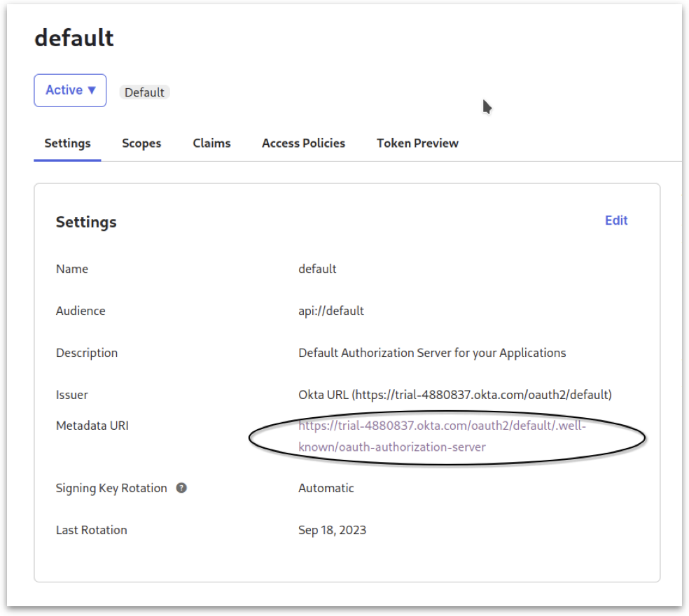Open the Scopes tab
Screen dimensions: 689x616
click(141, 143)
